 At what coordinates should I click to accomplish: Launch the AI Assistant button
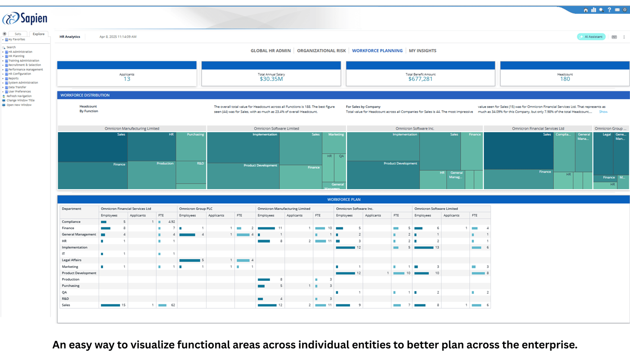[591, 37]
